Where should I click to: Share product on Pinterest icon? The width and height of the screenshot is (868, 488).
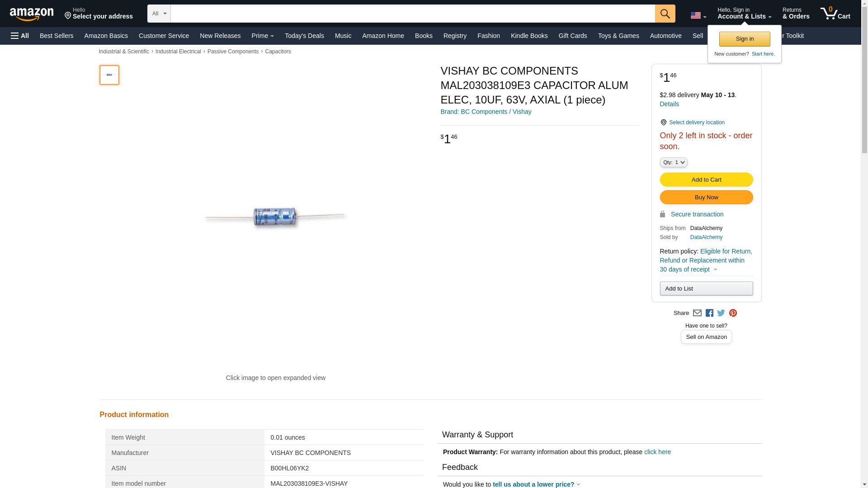(733, 313)
